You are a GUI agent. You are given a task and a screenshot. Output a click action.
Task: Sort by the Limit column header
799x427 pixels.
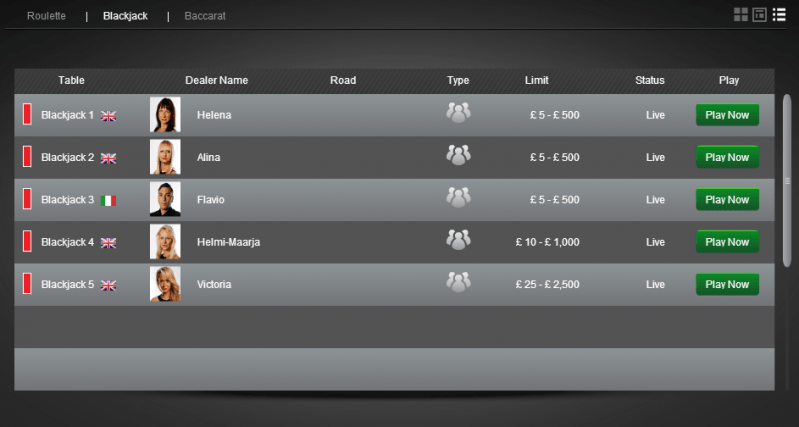pyautogui.click(x=537, y=80)
